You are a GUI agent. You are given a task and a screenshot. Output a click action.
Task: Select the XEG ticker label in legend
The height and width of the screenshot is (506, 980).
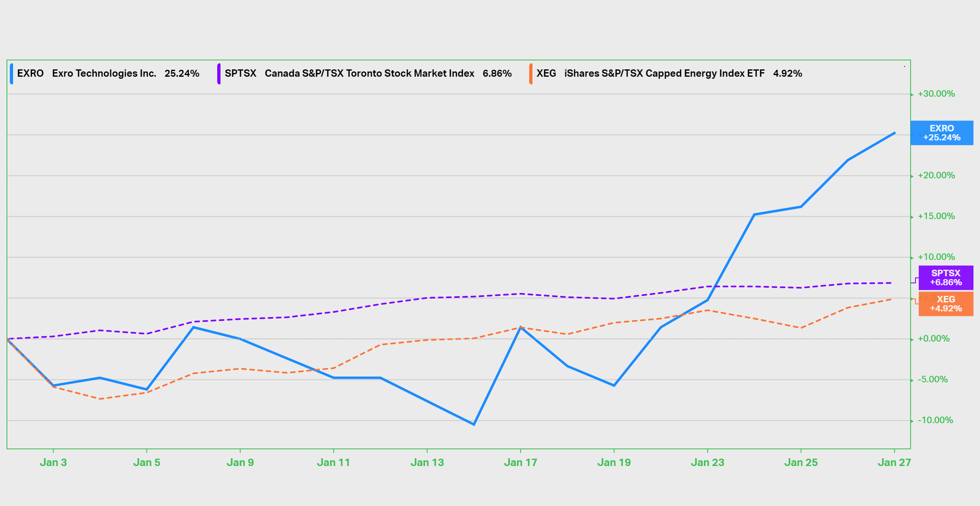coord(547,73)
